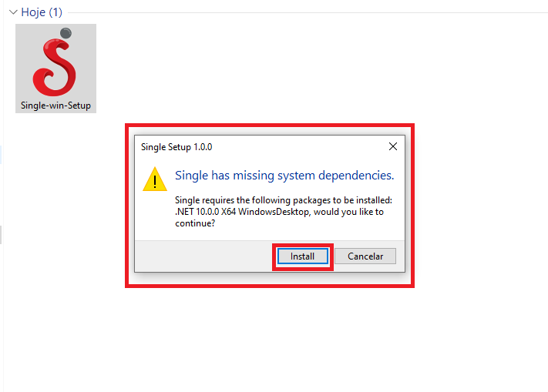Click the gray dot above the S logo
Image resolution: width=548 pixels, height=392 pixels.
click(66, 33)
